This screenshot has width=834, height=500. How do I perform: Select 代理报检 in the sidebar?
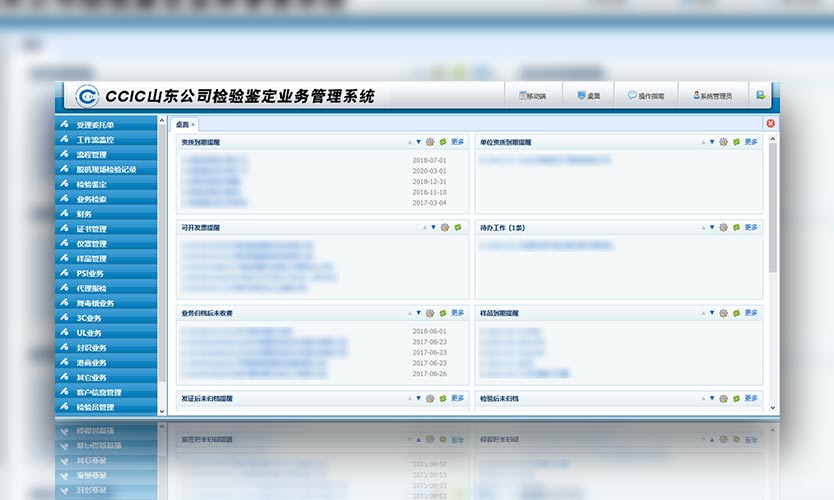click(x=106, y=288)
